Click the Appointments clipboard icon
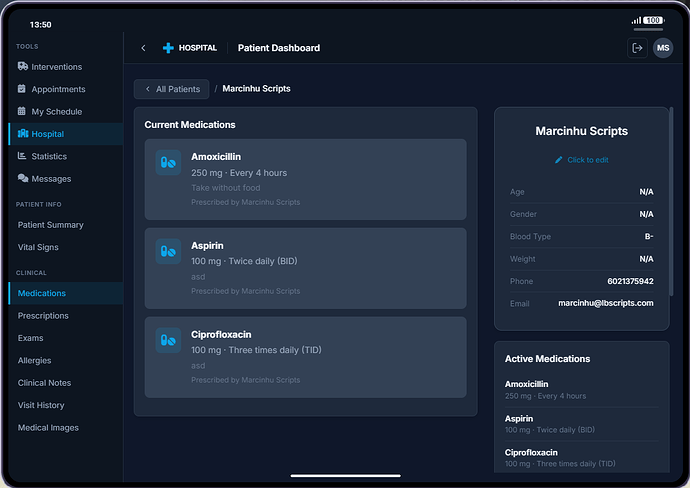This screenshot has width=690, height=488. coord(23,89)
